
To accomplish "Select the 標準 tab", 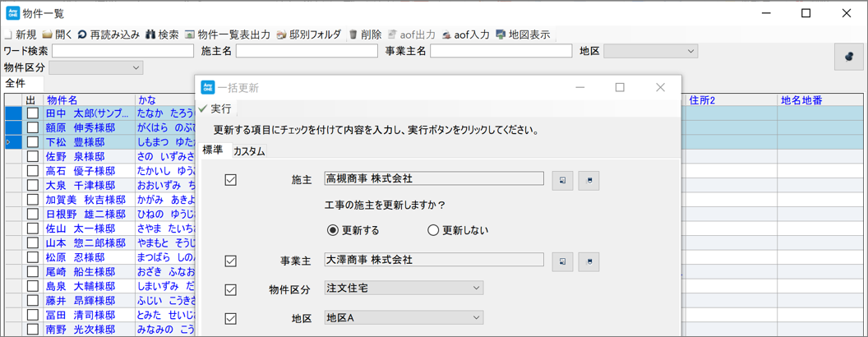I will 213,150.
